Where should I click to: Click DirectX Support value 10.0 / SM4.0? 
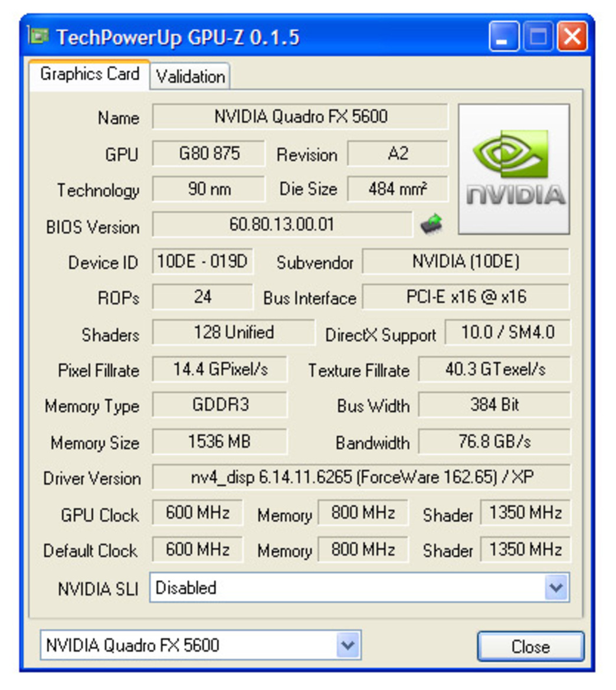(508, 332)
